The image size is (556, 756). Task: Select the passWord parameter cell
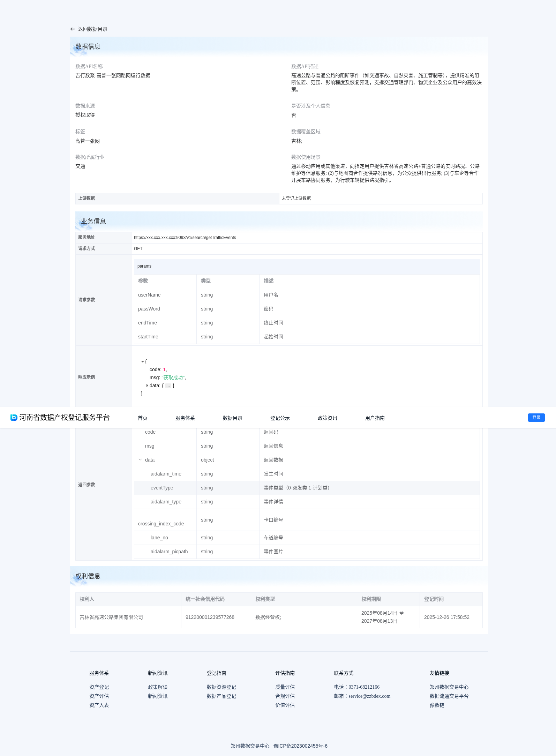coord(165,309)
